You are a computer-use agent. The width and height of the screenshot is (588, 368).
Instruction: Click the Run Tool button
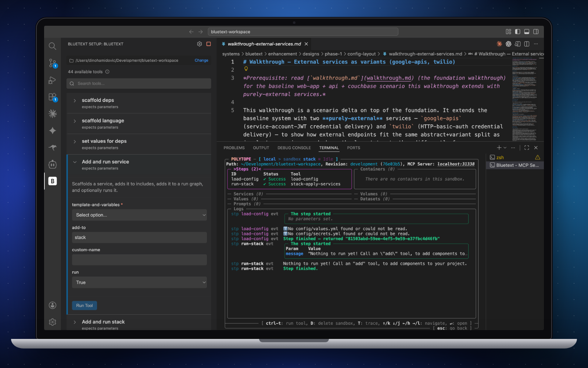pos(85,305)
